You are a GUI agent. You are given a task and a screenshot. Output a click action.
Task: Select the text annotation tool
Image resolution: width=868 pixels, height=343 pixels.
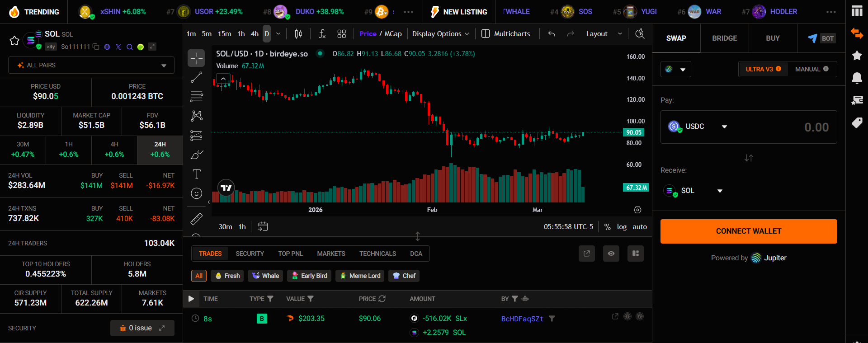tap(196, 174)
